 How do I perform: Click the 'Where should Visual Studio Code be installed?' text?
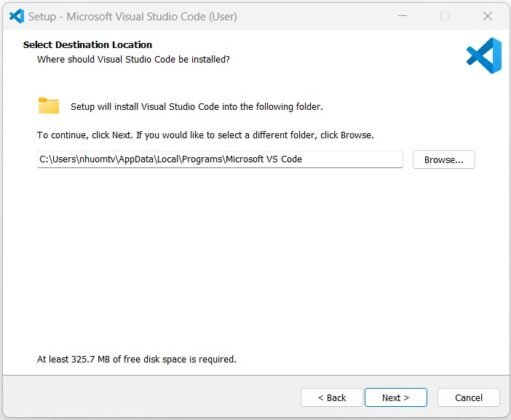(133, 59)
